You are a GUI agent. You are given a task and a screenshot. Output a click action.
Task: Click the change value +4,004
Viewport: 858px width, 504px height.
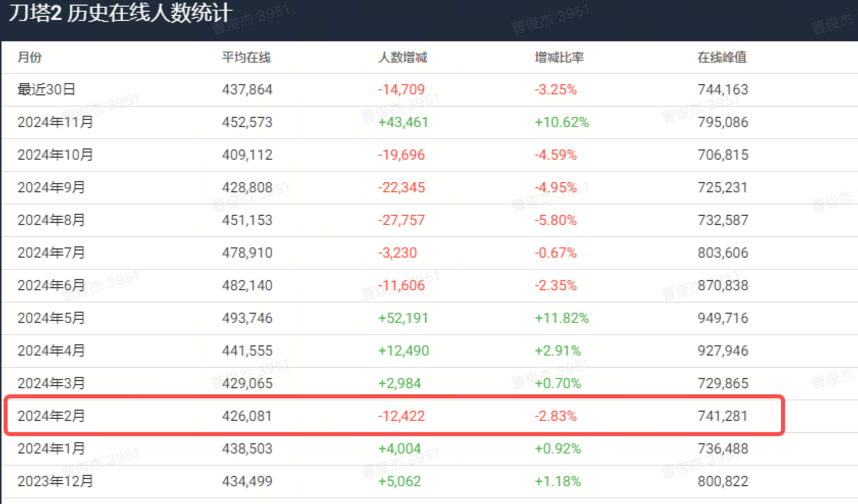coord(399,449)
